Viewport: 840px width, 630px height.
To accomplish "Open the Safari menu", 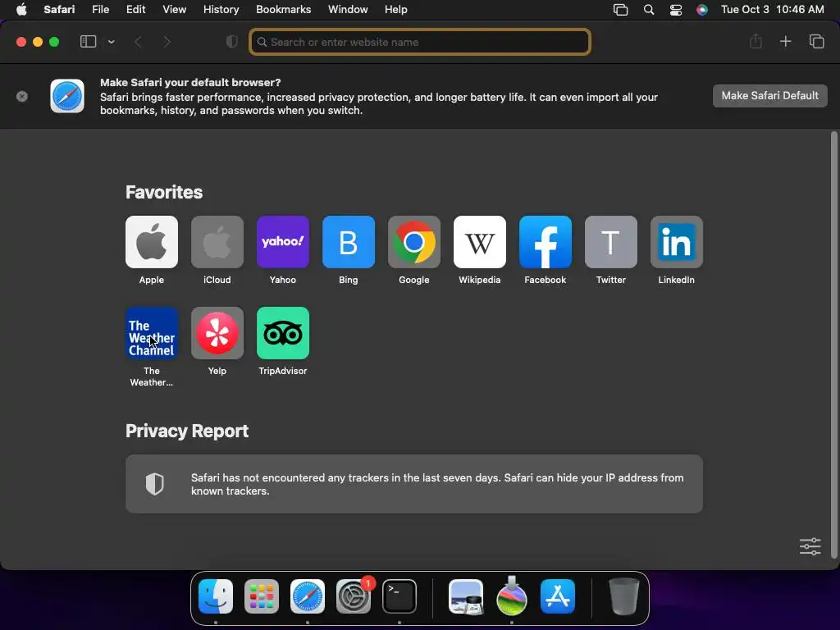I will tap(59, 10).
